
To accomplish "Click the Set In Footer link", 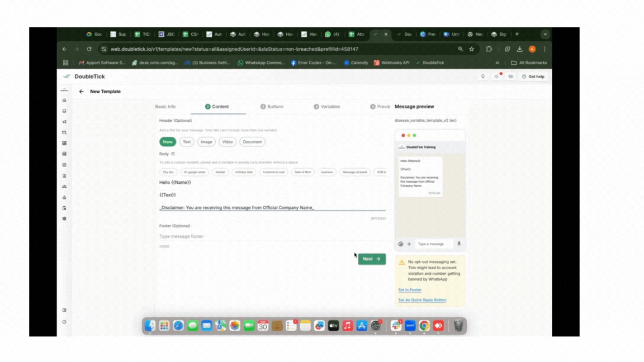I will pyautogui.click(x=410, y=290).
